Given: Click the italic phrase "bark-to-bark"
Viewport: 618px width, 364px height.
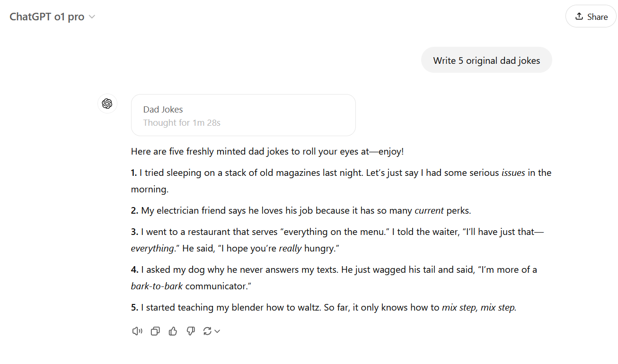Looking at the screenshot, I should [x=157, y=286].
